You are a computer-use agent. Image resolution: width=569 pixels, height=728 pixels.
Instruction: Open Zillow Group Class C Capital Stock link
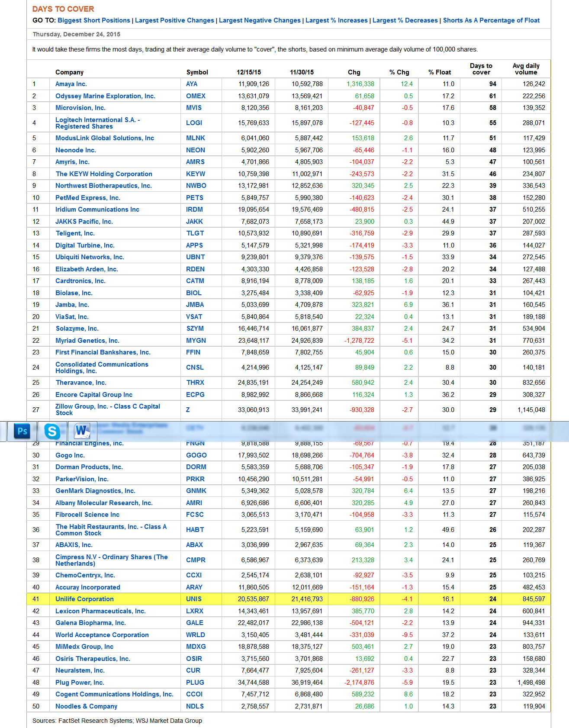click(x=108, y=409)
